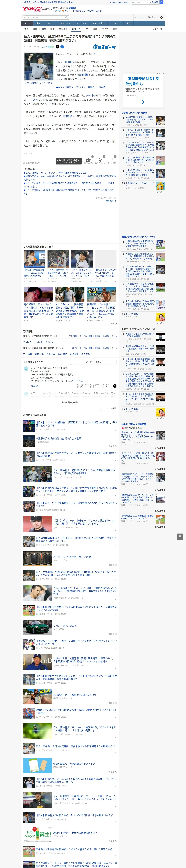Screen dimensions: 186x868
Task: Select the 速報 navigation tab
Action: [x=38, y=24]
